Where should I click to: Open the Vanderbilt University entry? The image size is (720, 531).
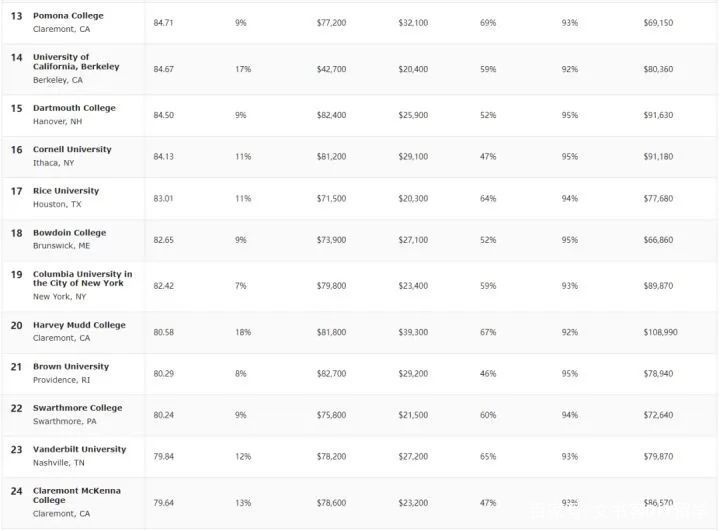pyautogui.click(x=79, y=449)
